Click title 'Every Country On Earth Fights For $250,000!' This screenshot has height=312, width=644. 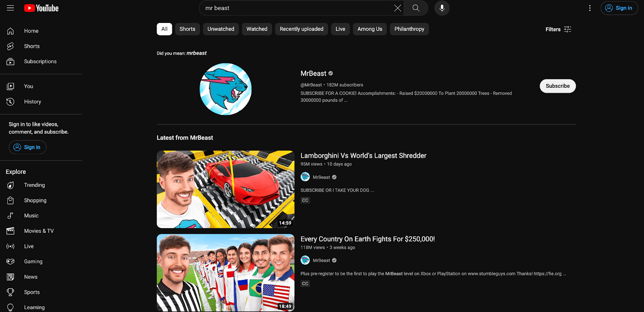367,239
